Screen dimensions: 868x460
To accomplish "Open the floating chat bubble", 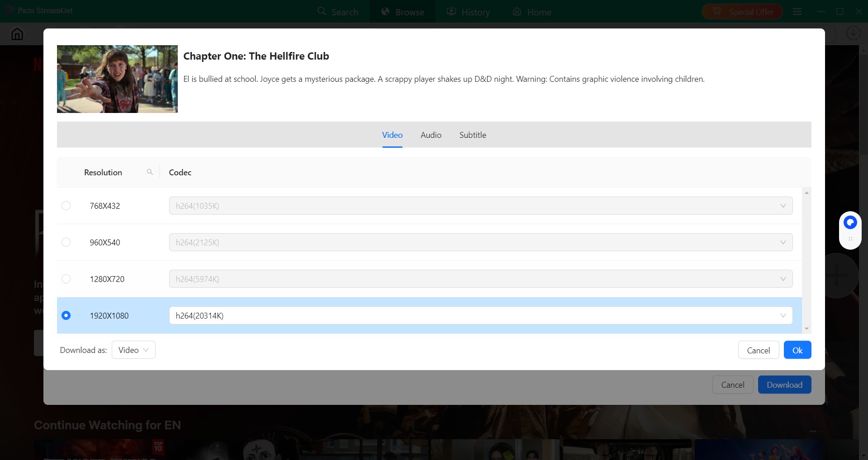I will pyautogui.click(x=849, y=222).
